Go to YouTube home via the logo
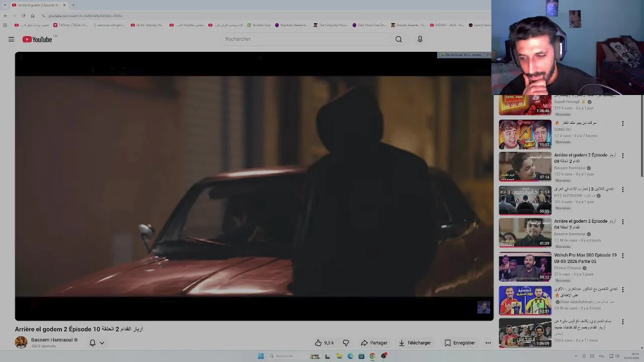The height and width of the screenshot is (362, 644). pyautogui.click(x=38, y=39)
